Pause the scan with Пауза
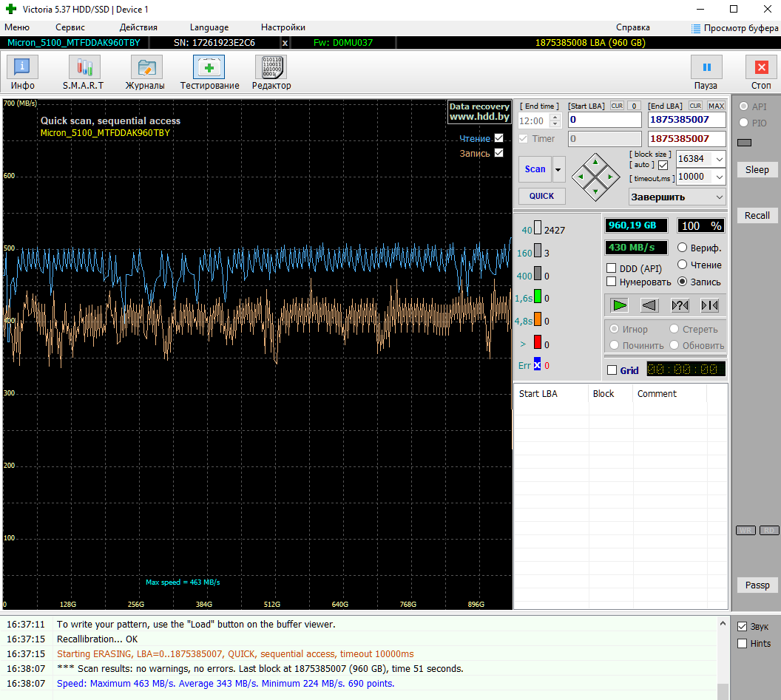 pyautogui.click(x=706, y=72)
